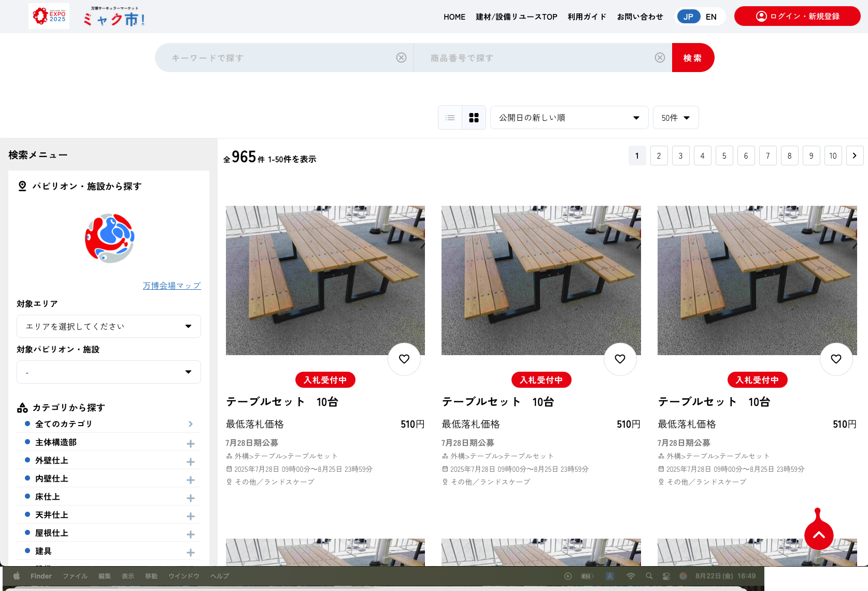Clear the keyword search field
Image resolution: width=868 pixels, height=591 pixels.
(x=401, y=58)
